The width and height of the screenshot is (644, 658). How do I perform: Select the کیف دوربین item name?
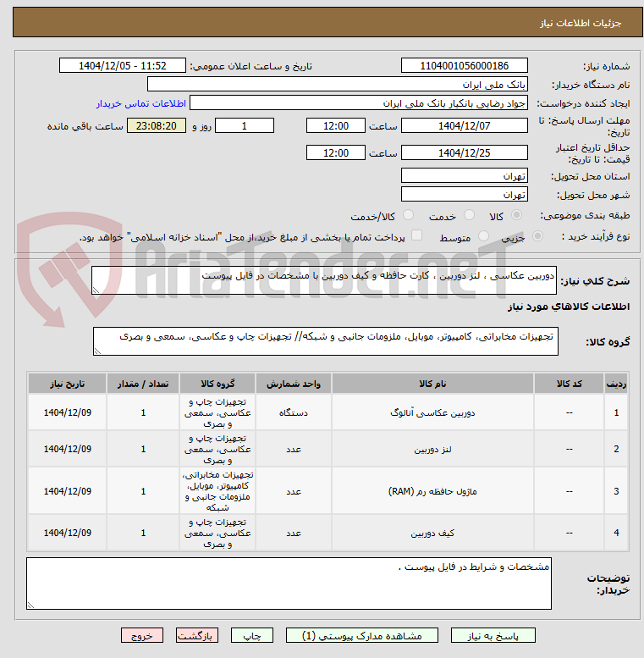click(x=432, y=533)
